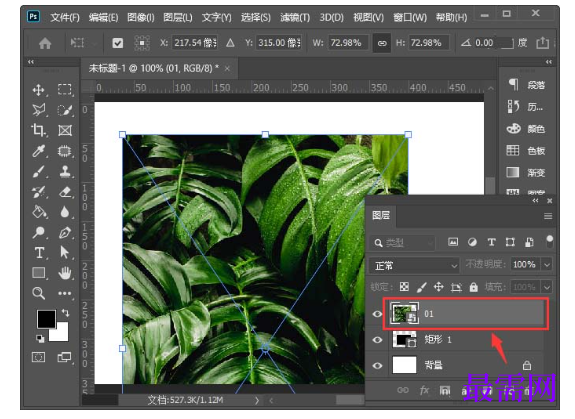Viewport: 575px width, 419px height.
Task: Open the 段落 panel
Action: 527,85
